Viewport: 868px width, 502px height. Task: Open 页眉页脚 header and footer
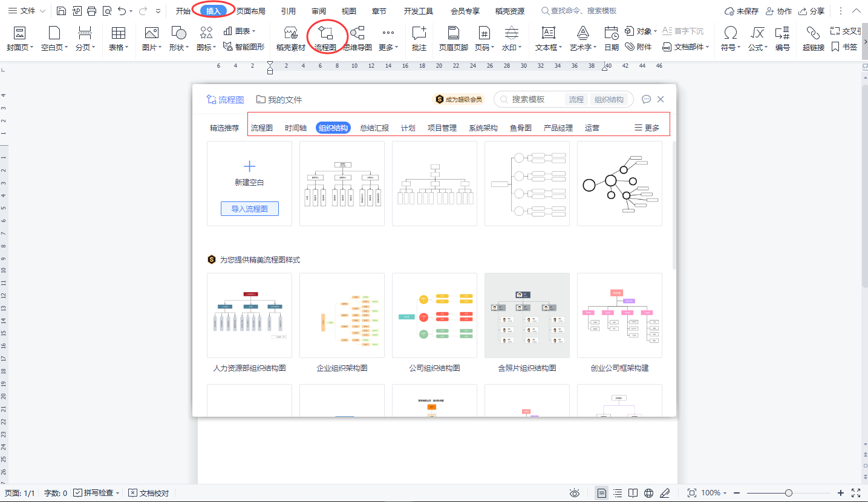click(x=453, y=39)
